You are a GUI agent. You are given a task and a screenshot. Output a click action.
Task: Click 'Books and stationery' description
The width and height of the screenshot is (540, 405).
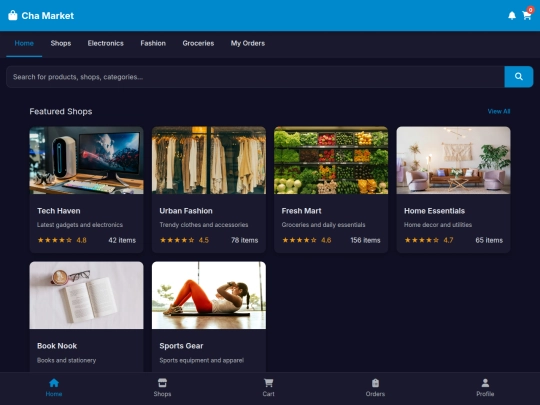click(x=66, y=360)
